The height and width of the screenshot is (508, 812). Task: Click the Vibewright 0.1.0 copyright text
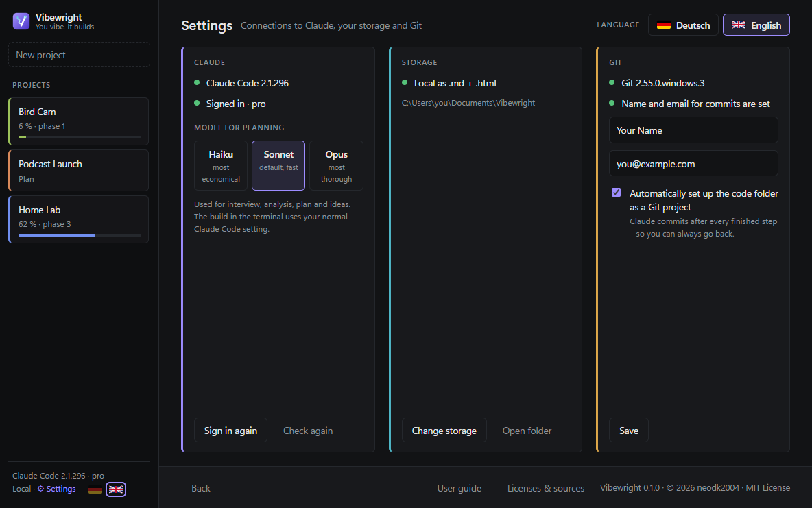click(695, 488)
